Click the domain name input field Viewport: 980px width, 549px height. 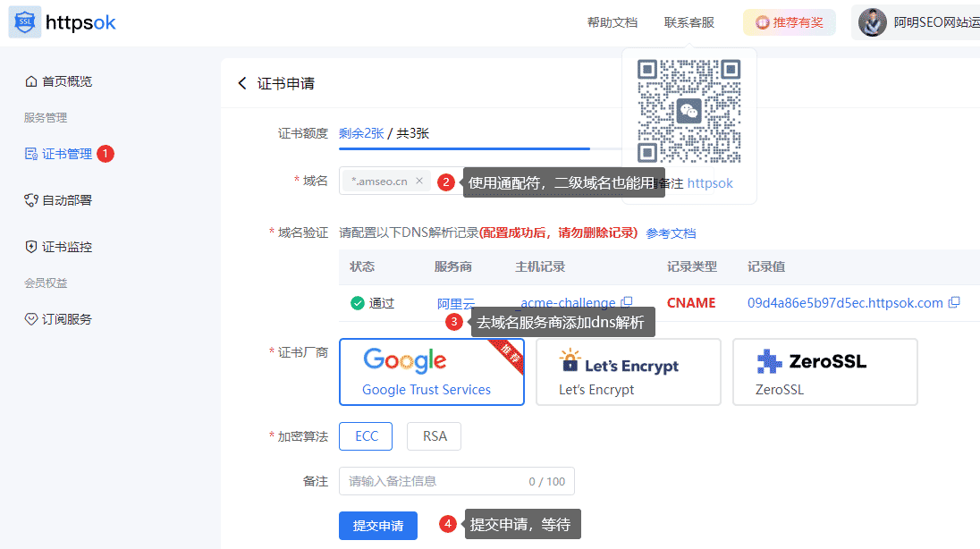[x=527, y=181]
